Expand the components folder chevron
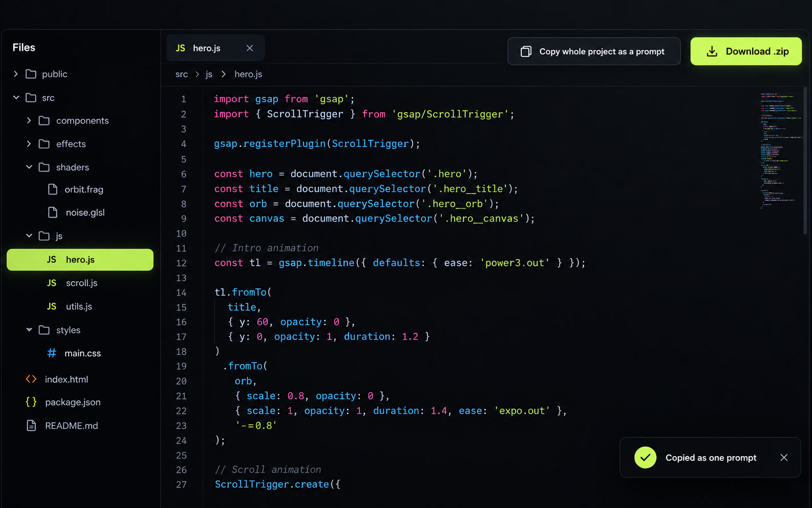This screenshot has height=508, width=812. [x=29, y=121]
